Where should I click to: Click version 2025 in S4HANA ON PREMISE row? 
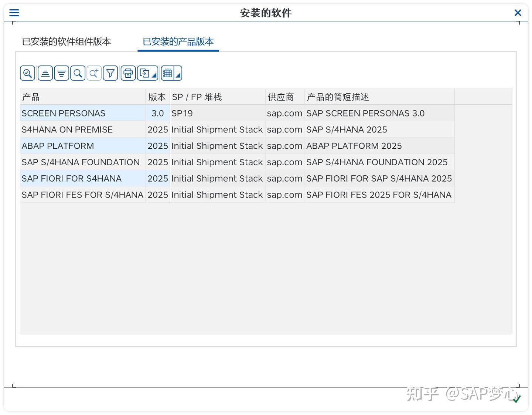pos(157,129)
